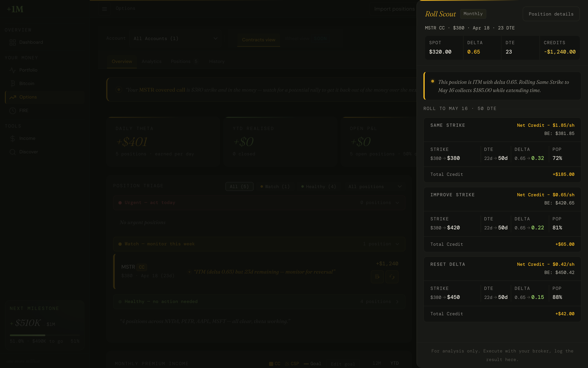Click the Bitcoin symbol icon in sidebar
The width and height of the screenshot is (588, 368).
(x=13, y=83)
